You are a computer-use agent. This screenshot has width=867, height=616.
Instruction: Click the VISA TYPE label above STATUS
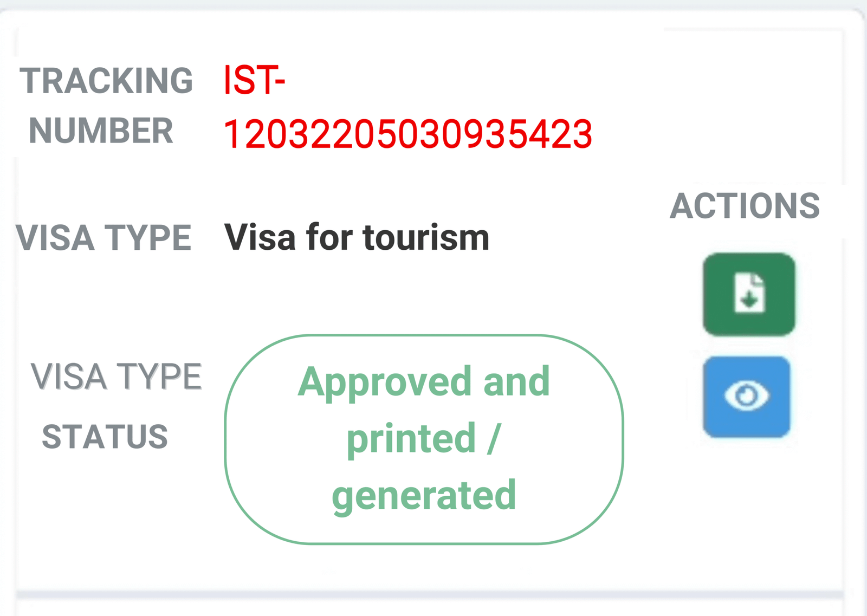click(x=116, y=377)
